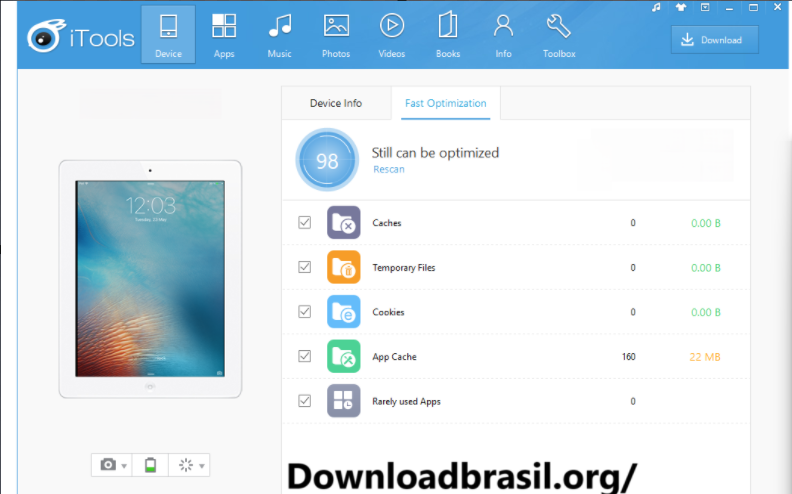This screenshot has width=792, height=494.
Task: Uncheck the Cookies checkbox
Action: 305,312
